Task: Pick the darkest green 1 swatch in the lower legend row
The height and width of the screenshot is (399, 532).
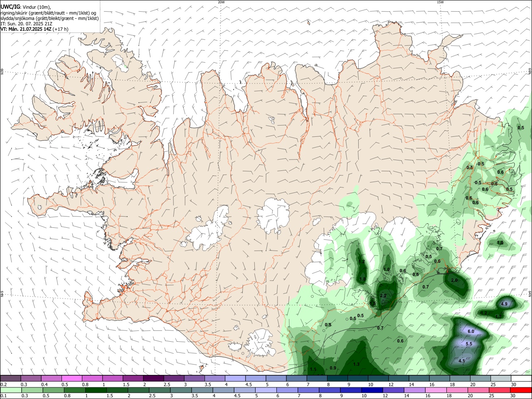Action: (96, 390)
